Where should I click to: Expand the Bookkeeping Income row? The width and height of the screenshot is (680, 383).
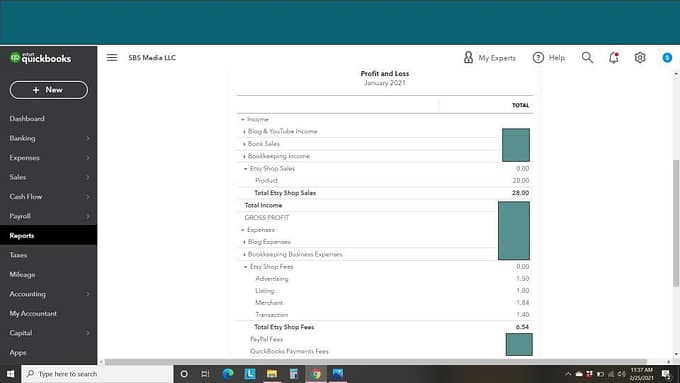click(244, 156)
